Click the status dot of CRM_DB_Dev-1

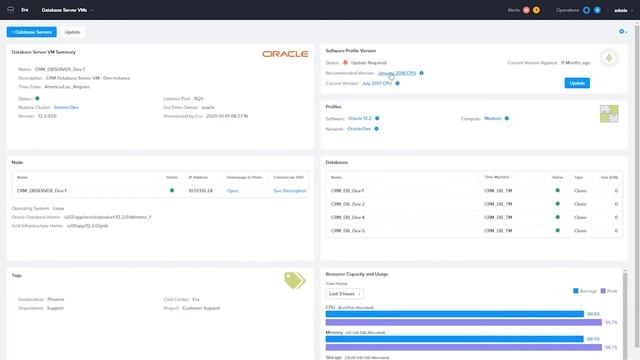[x=558, y=190]
